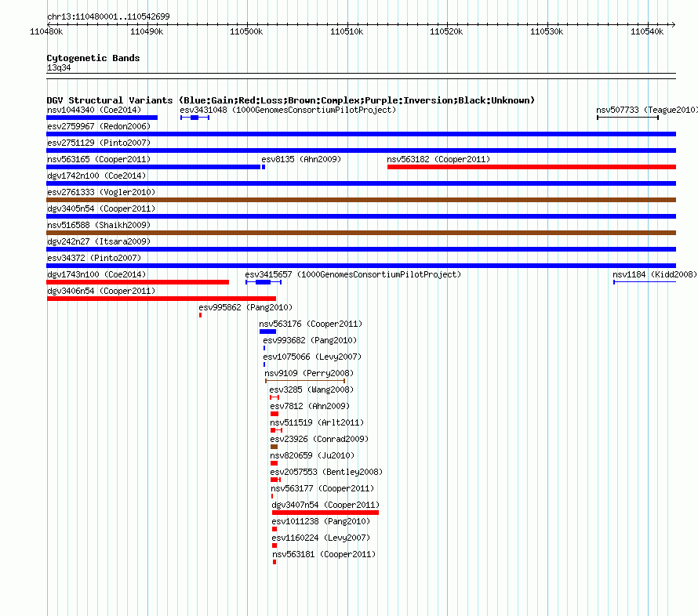Click the esv8135 (Ahn2009) label

click(301, 160)
